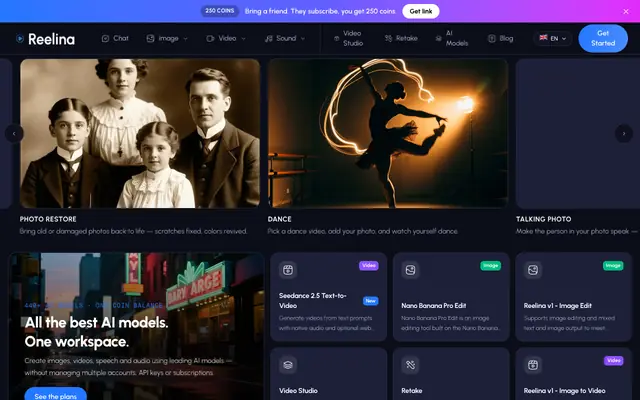Go to the previous carousel slide

(14, 133)
